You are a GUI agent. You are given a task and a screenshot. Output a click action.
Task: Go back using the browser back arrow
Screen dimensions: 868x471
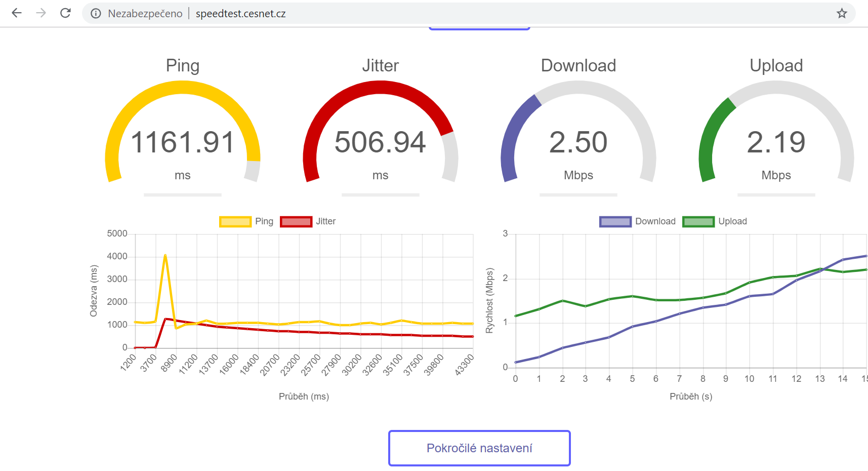click(x=17, y=13)
